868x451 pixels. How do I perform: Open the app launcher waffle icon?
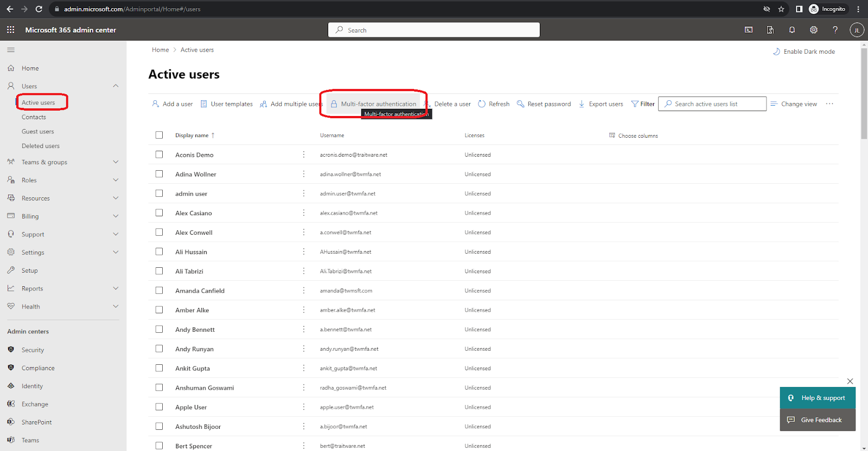coord(11,30)
